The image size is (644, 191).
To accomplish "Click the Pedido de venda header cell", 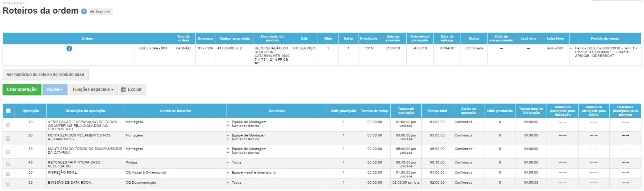I will point(604,38).
